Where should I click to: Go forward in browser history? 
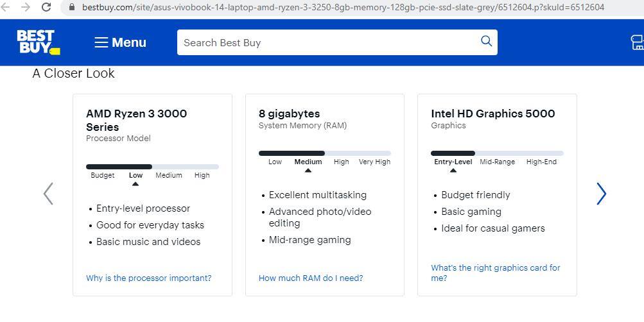tap(26, 7)
